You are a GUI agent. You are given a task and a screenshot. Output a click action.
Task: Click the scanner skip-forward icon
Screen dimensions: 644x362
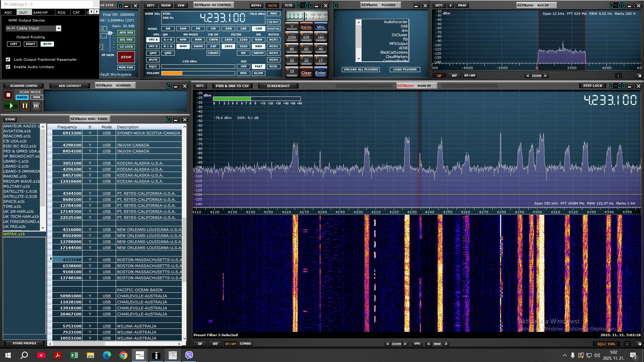(36, 106)
